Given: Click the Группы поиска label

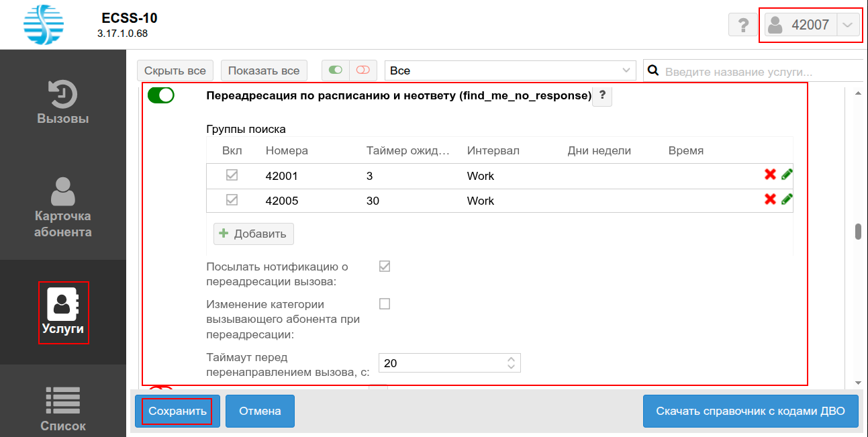Looking at the screenshot, I should (246, 129).
